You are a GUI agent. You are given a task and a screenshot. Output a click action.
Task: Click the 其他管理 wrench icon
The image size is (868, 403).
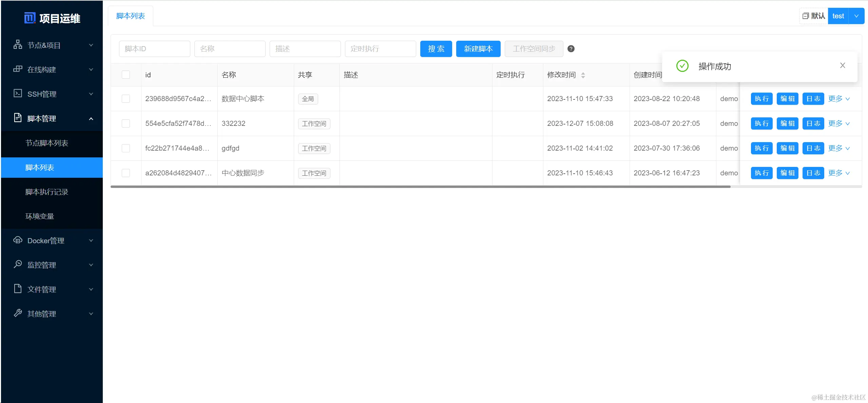coord(18,313)
